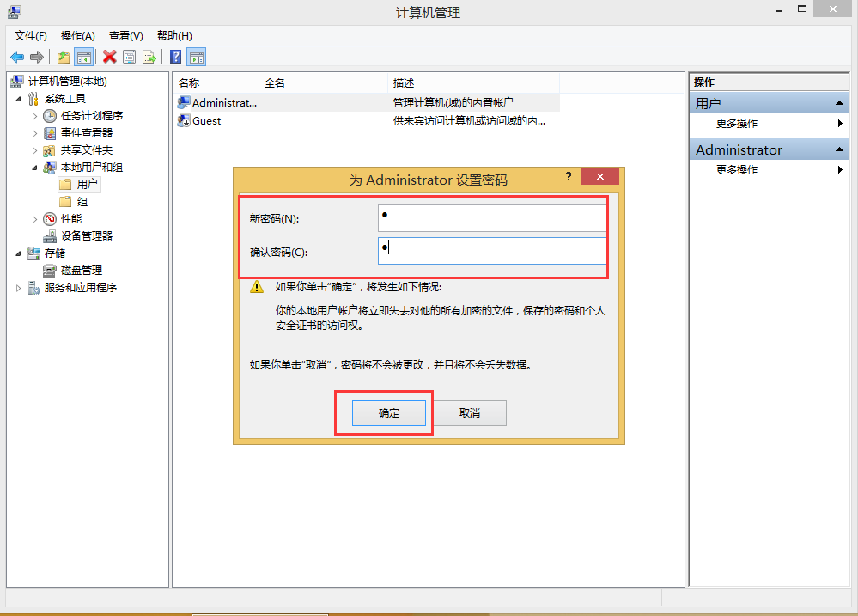Image resolution: width=858 pixels, height=616 pixels.
Task: Click the 新密码(N) input field
Action: coord(492,218)
